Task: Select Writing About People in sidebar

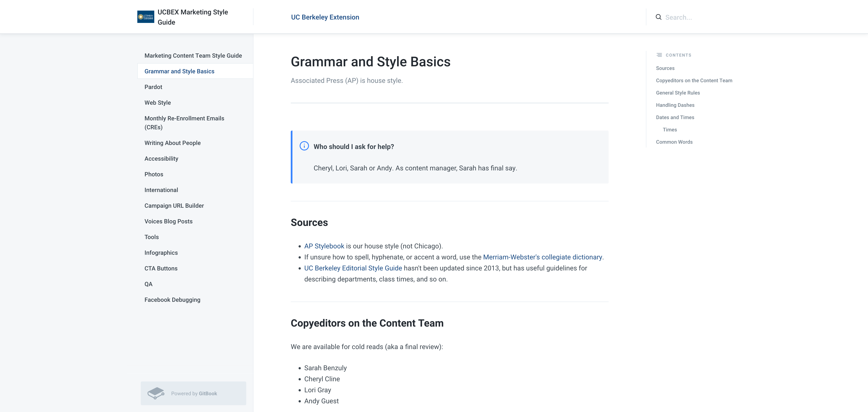Action: [x=172, y=143]
